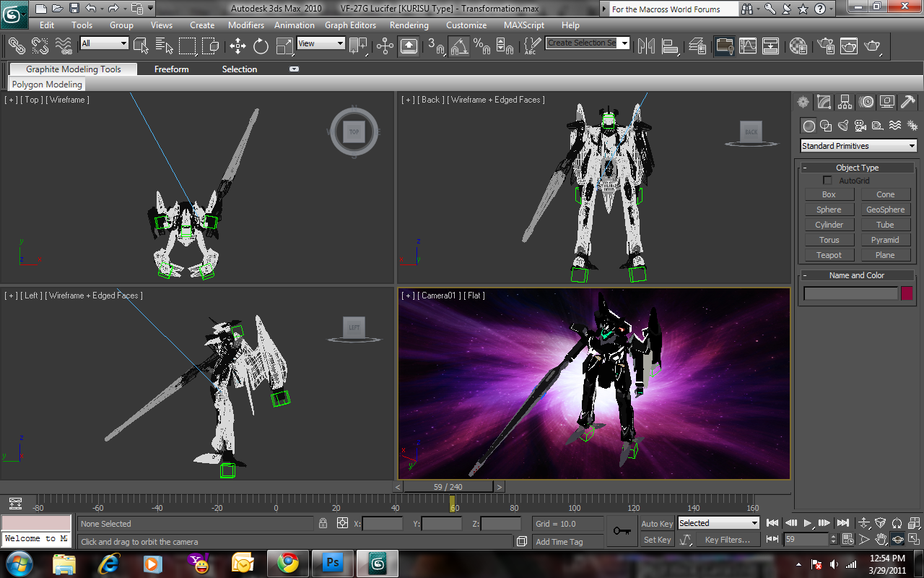Screen dimensions: 924x578
Task: Toggle Graphite Modeling Tools ribbon icon
Action: click(x=724, y=46)
